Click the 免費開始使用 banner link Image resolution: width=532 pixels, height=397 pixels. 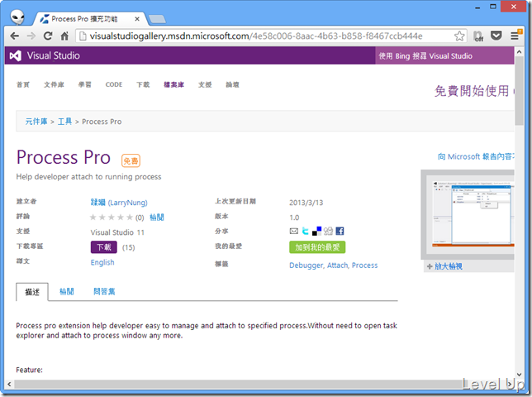[x=474, y=91]
